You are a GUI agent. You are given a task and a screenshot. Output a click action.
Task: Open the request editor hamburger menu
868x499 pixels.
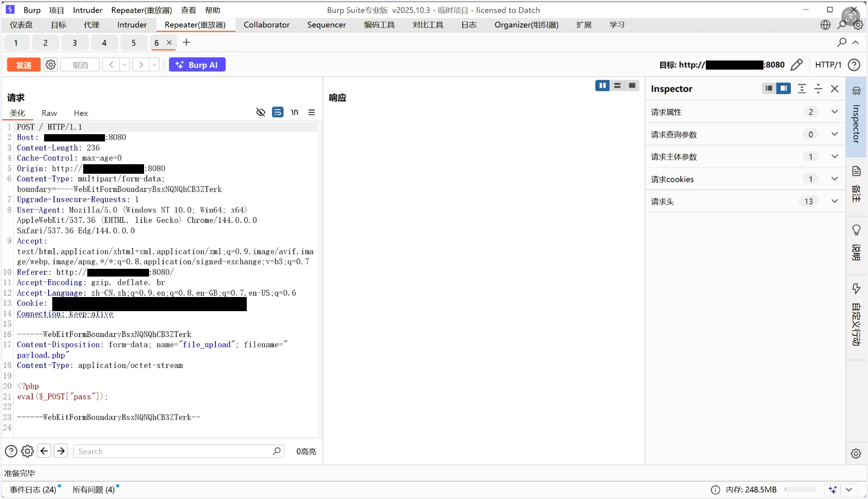[x=311, y=112]
